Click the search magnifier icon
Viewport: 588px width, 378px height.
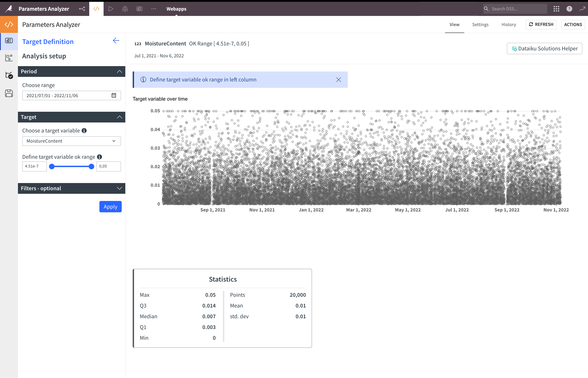(486, 9)
